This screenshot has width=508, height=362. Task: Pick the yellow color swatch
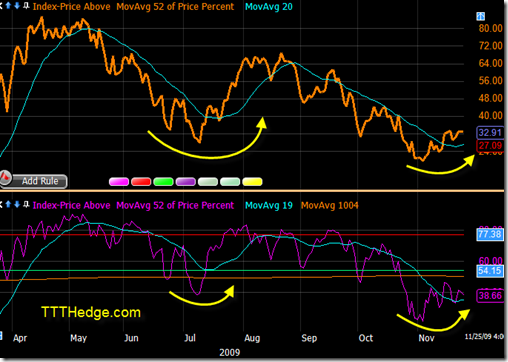tap(252, 182)
